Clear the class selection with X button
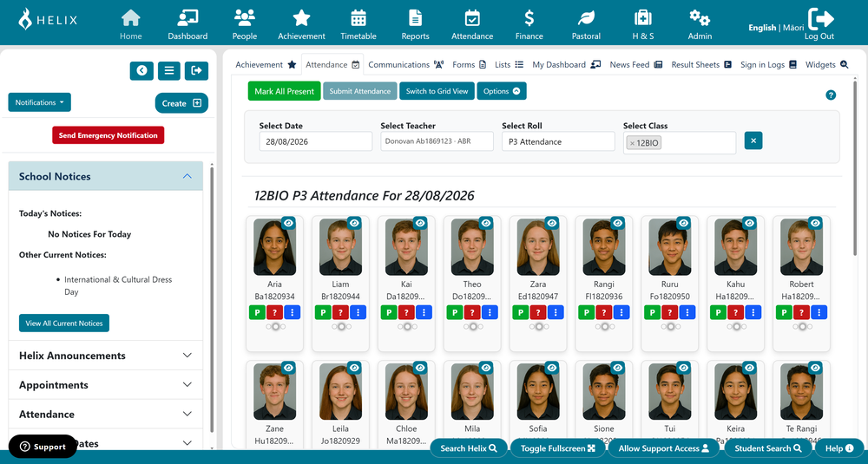868x464 pixels. pyautogui.click(x=753, y=141)
